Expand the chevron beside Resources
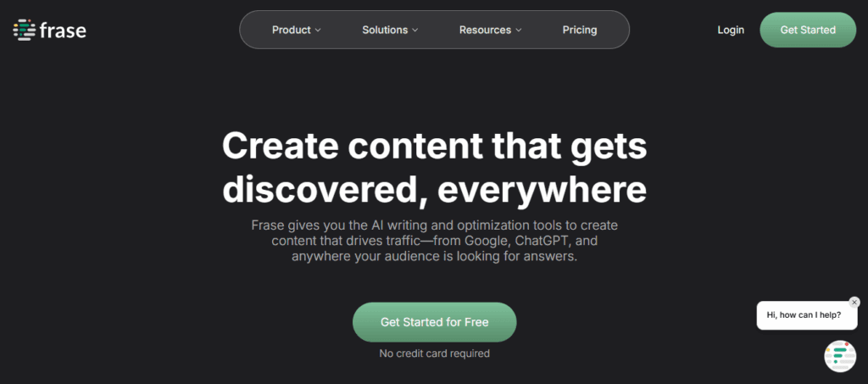 (x=519, y=31)
